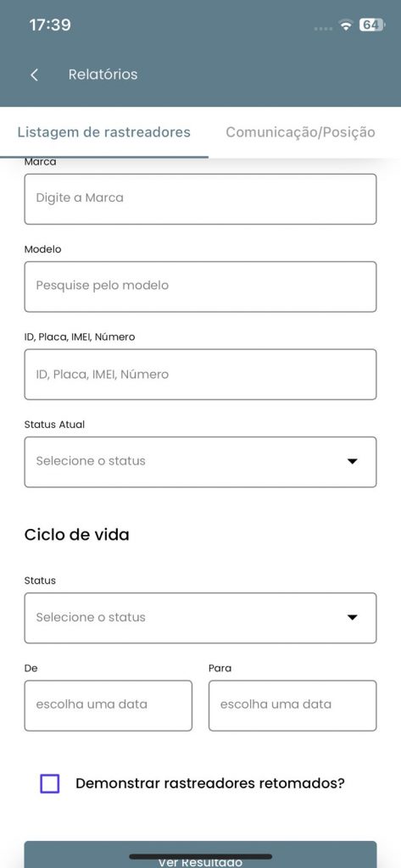Select Listagem de rastreadores tab
Image resolution: width=401 pixels, height=868 pixels.
click(104, 132)
